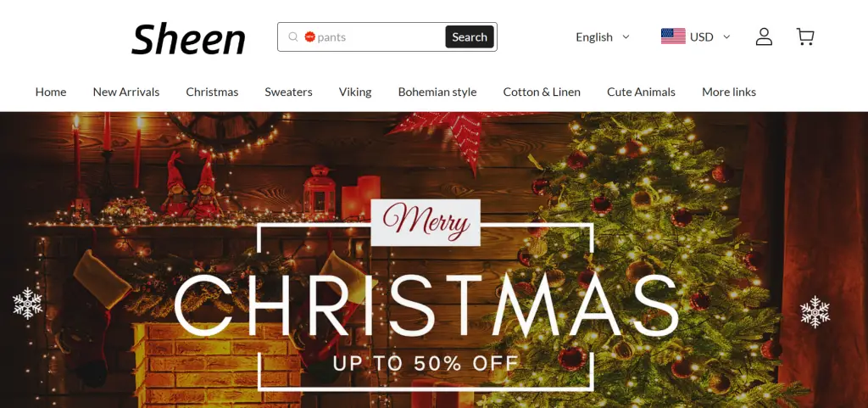Open the Christmas category
868x408 pixels.
tap(212, 92)
